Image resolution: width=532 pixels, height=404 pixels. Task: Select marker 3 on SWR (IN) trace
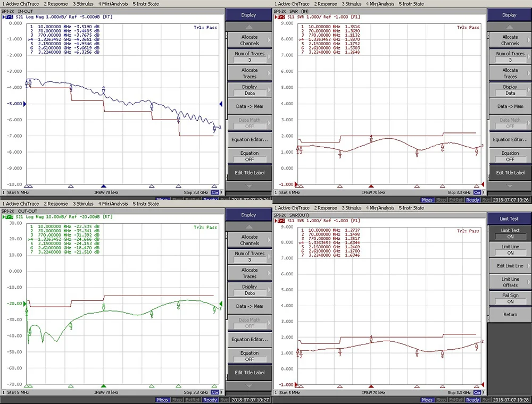pyautogui.click(x=340, y=155)
